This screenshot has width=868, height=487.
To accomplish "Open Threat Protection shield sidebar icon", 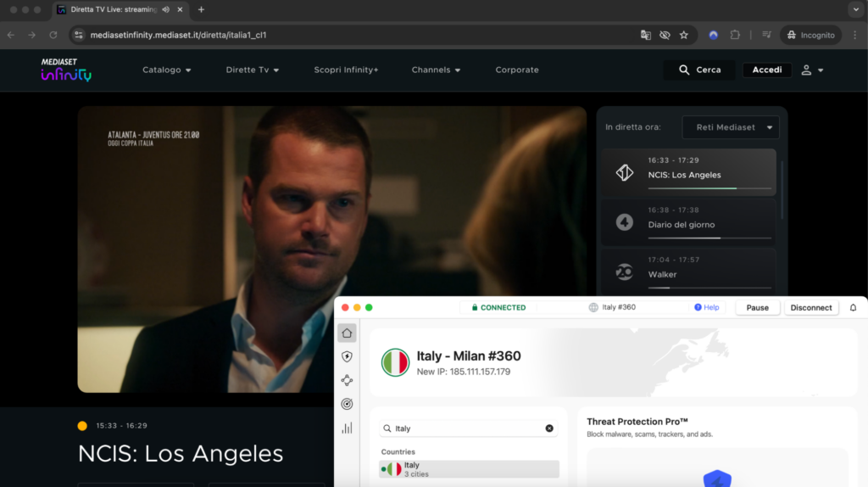I will pos(347,357).
